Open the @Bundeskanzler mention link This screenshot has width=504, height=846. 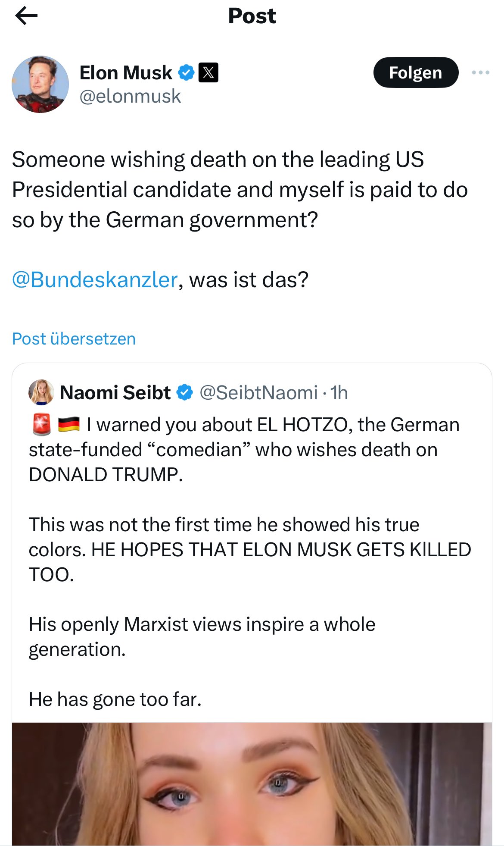[95, 280]
